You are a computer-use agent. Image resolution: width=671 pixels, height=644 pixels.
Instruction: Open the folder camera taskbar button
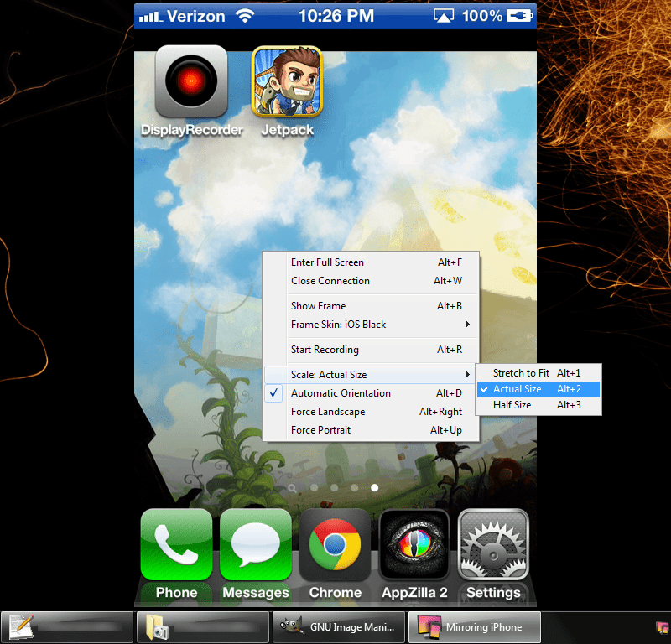pos(203,627)
